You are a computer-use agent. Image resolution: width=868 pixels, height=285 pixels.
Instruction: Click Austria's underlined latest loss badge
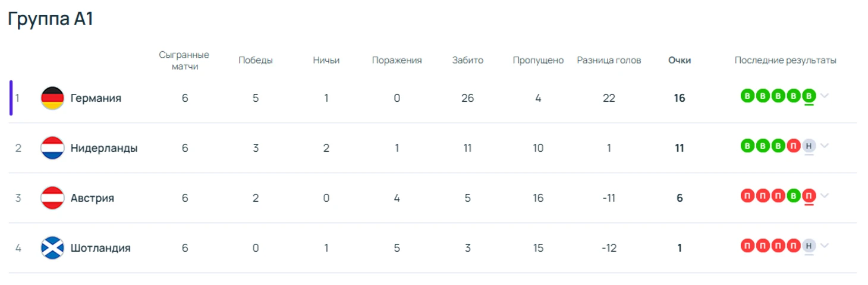pos(809,196)
